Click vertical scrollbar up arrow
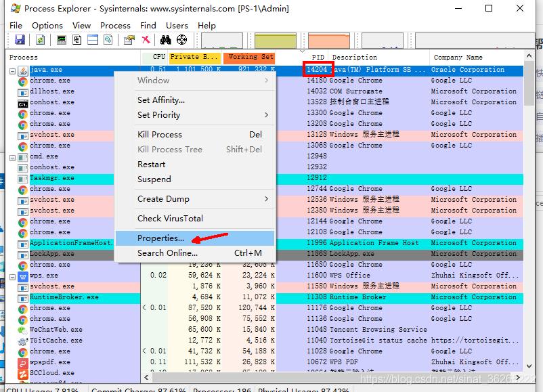Image resolution: width=543 pixels, height=392 pixels. coord(529,56)
